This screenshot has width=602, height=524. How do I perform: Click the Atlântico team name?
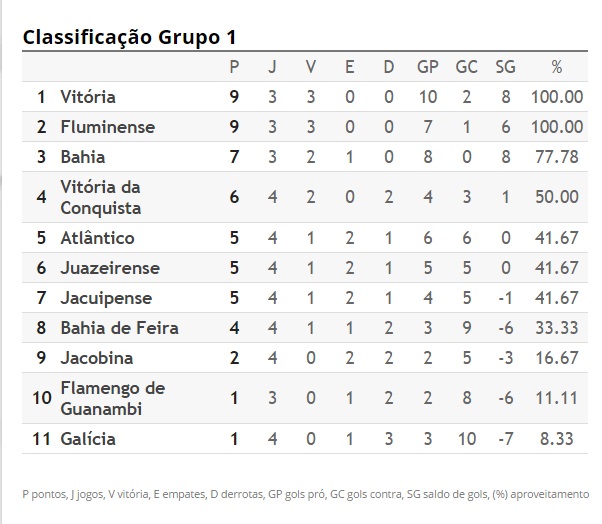coord(97,238)
